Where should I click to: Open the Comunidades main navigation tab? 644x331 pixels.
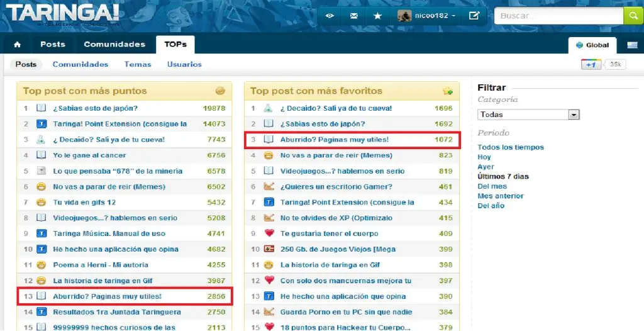[114, 45]
